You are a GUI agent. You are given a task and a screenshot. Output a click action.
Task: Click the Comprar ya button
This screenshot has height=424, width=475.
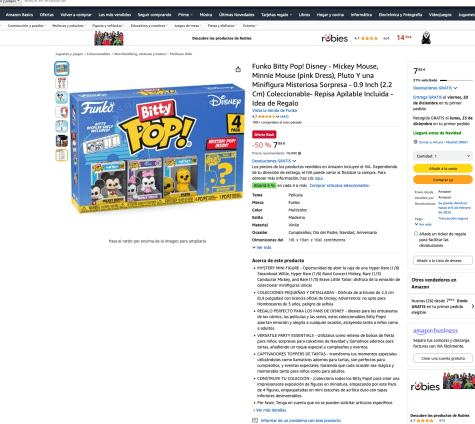pos(443,180)
